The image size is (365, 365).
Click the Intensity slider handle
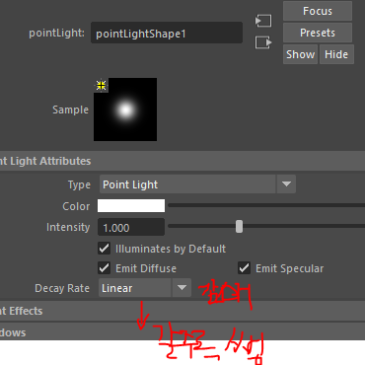[x=239, y=226]
